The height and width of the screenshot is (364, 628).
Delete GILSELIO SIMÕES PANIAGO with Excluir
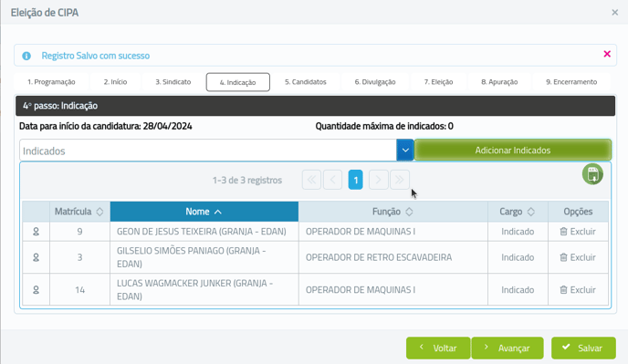pyautogui.click(x=578, y=257)
